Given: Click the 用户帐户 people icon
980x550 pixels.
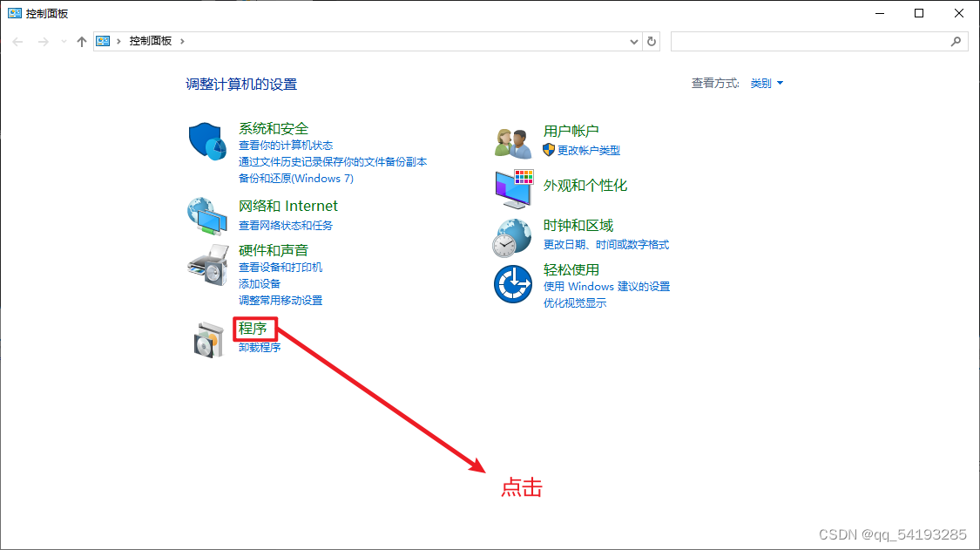Looking at the screenshot, I should 513,138.
